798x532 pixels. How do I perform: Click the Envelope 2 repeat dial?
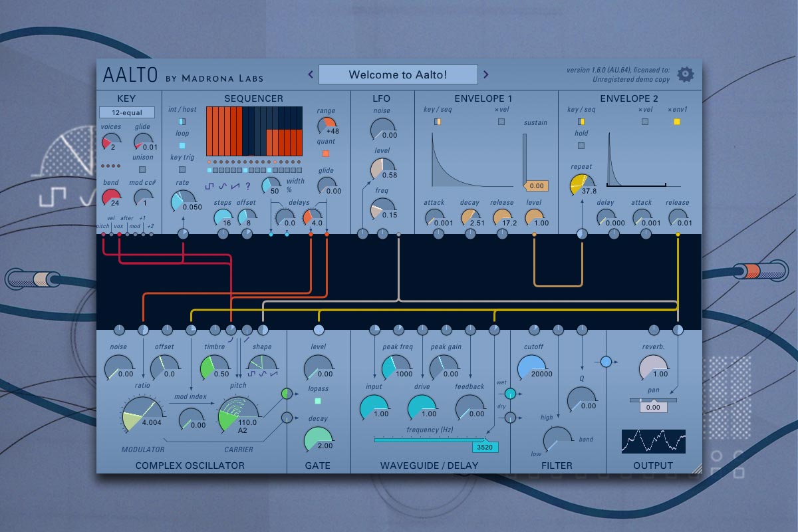pos(582,186)
